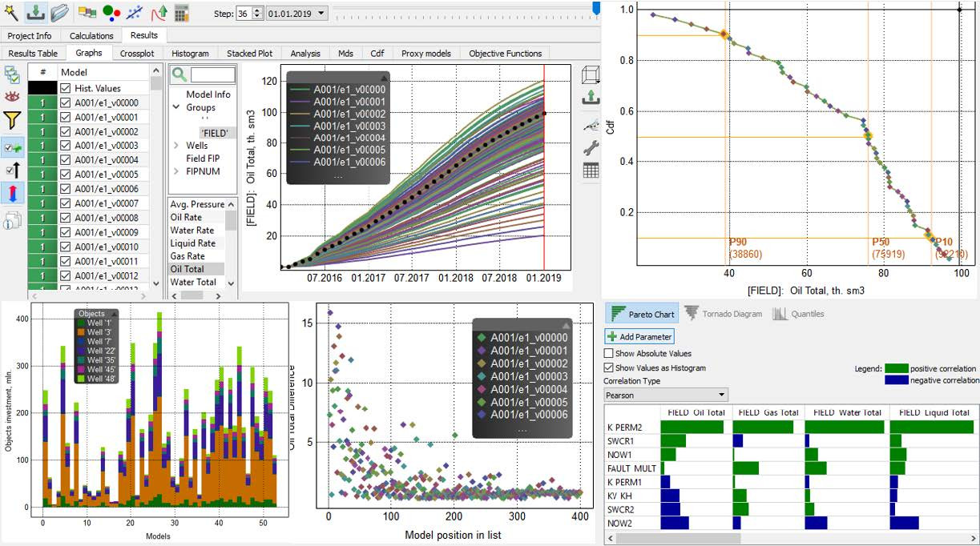980x546 pixels.
Task: Uncheck the Hist. Values checkbox
Action: click(x=66, y=88)
